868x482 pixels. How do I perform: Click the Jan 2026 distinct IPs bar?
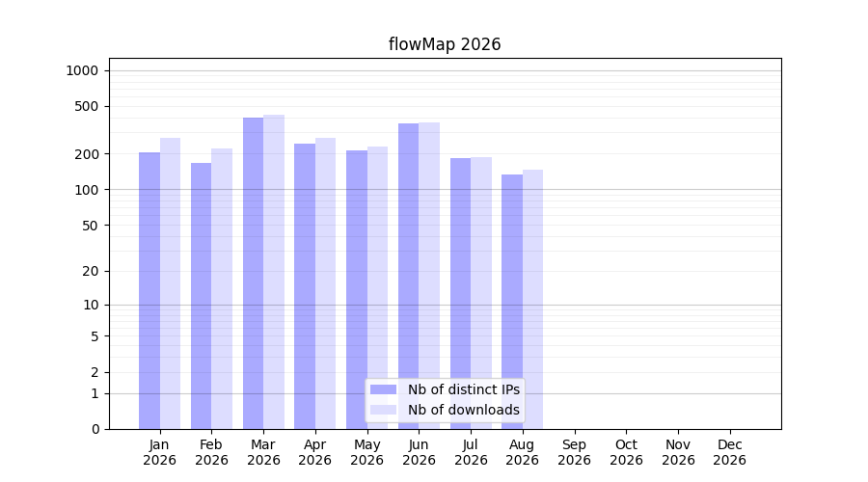pos(149,290)
